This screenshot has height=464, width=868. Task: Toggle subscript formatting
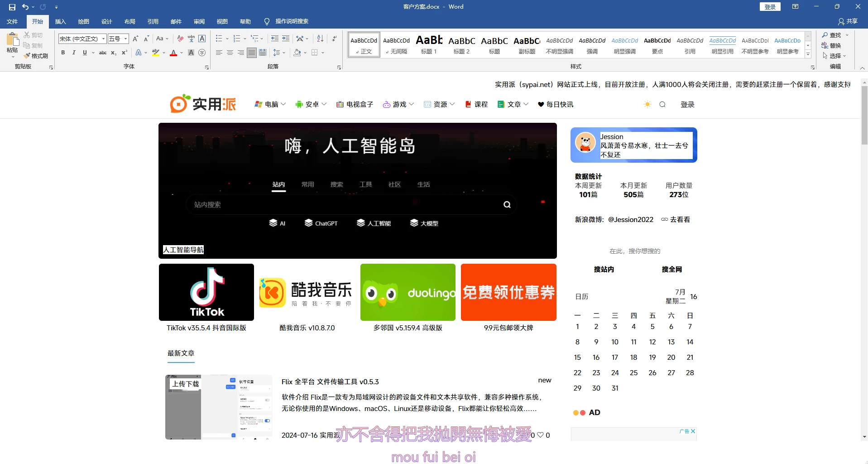[x=114, y=53]
